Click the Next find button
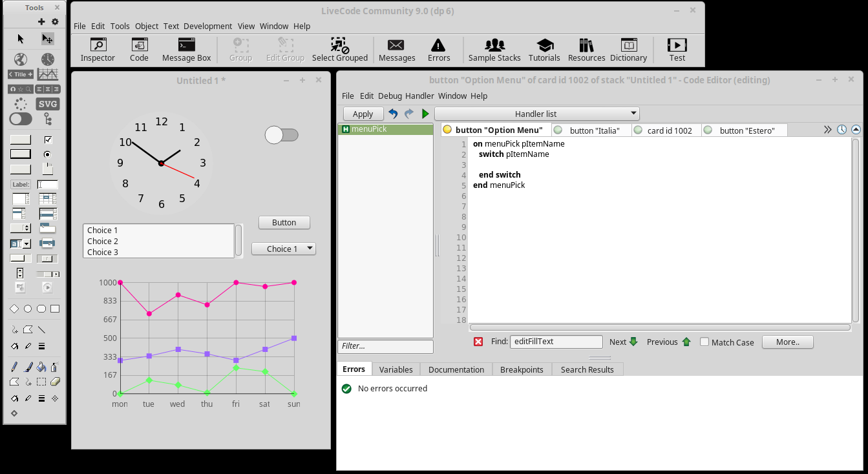 pyautogui.click(x=624, y=342)
